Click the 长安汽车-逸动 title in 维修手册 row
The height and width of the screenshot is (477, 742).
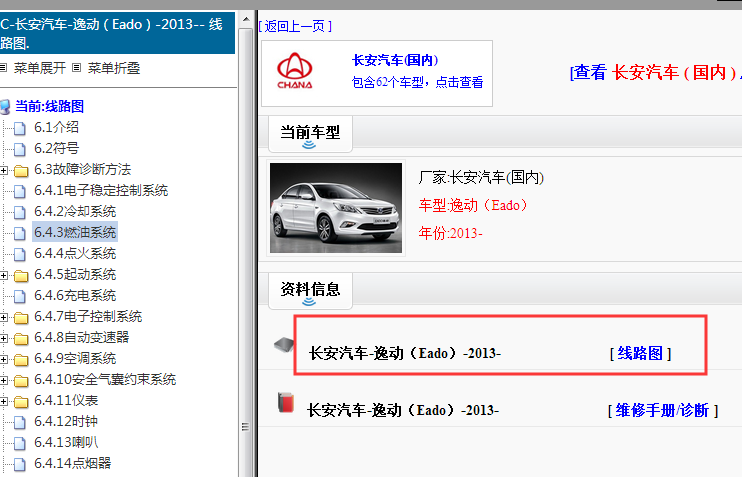(x=403, y=410)
